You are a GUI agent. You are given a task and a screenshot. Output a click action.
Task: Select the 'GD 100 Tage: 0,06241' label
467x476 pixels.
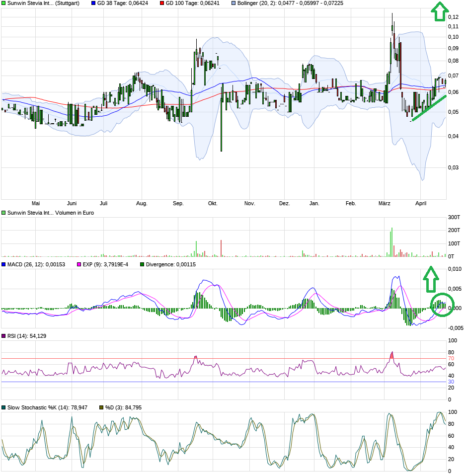coord(193,3)
